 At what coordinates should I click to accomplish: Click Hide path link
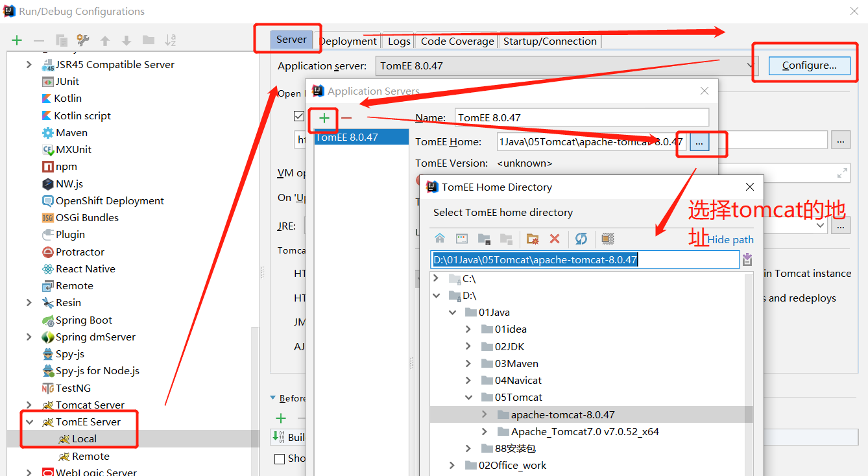(x=730, y=239)
